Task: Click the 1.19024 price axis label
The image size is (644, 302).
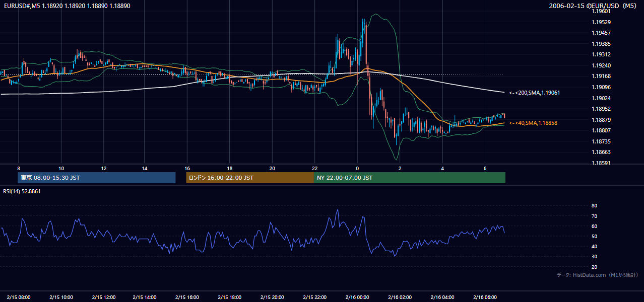Action: (601, 98)
